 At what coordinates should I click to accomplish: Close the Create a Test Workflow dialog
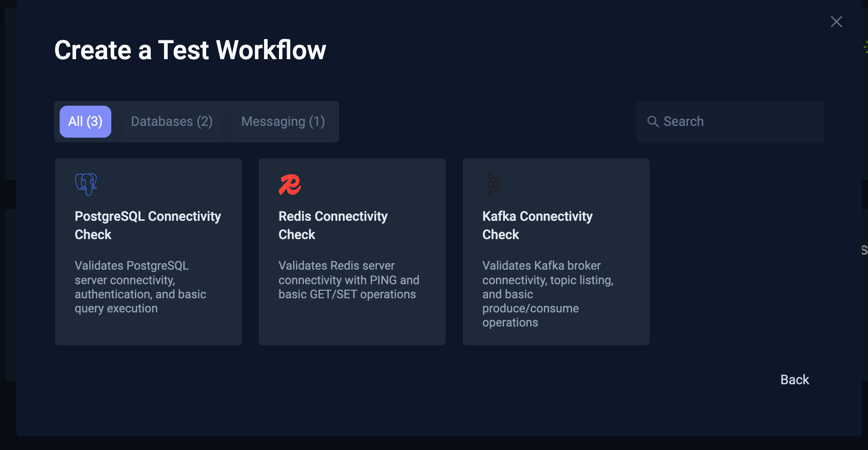[836, 22]
